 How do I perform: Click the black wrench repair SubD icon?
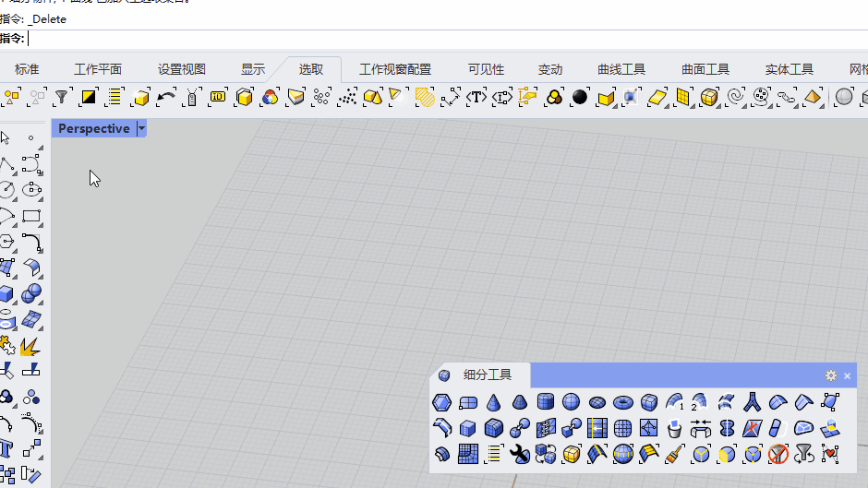(x=519, y=454)
